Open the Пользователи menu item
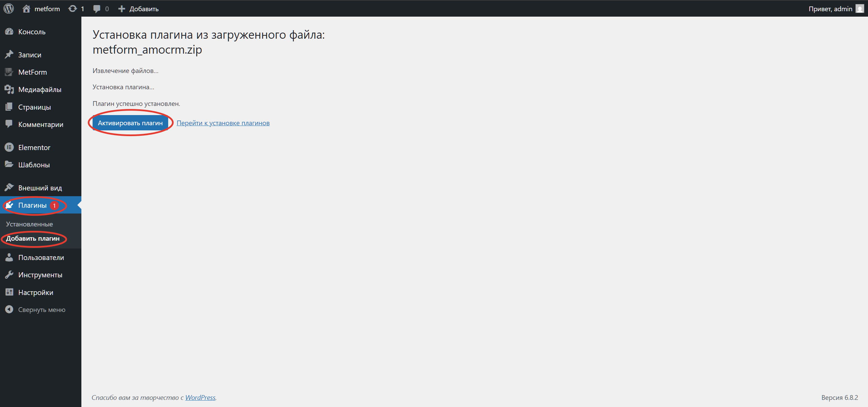This screenshot has height=407, width=868. pos(41,257)
